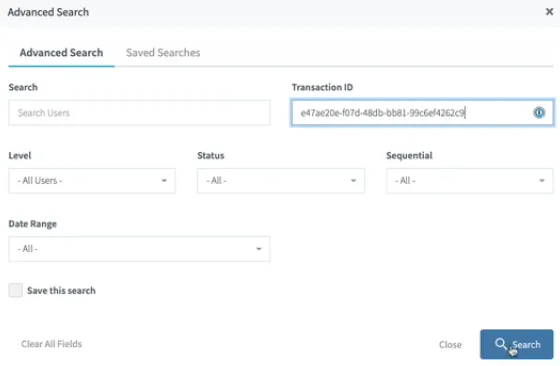The width and height of the screenshot is (560, 366).
Task: Select the Advanced Search tab
Action: tap(61, 52)
